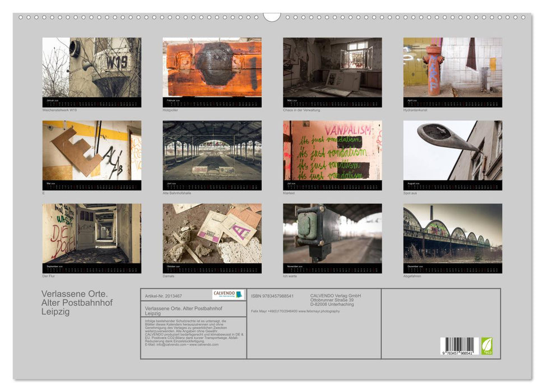Open the Weichenstellwerk W19 January thumbnail
The width and height of the screenshot is (544, 392).
92,68
